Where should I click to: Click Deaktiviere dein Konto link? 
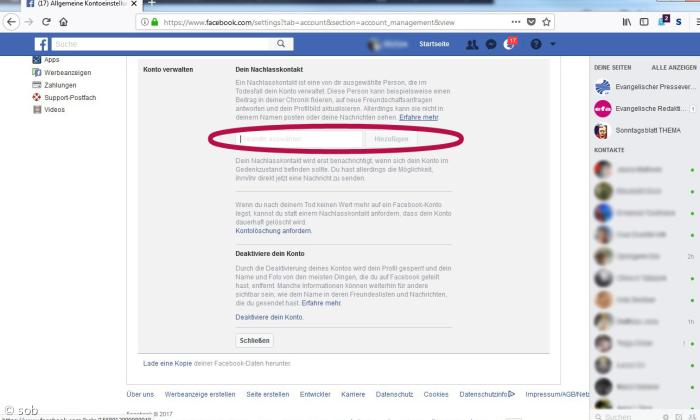[x=269, y=317]
